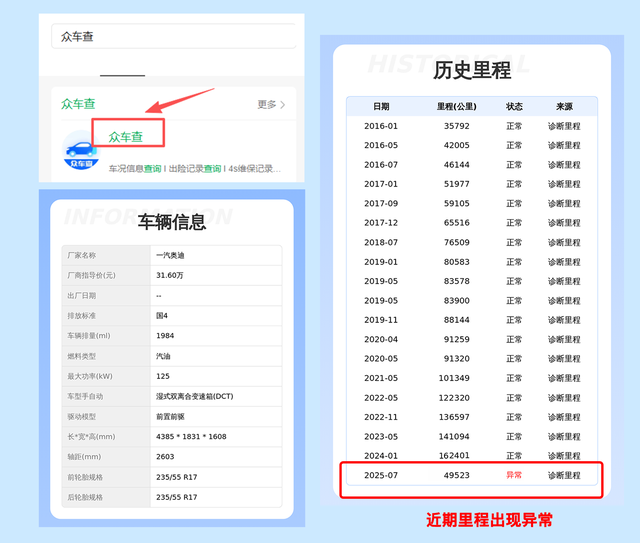Image resolution: width=640 pixels, height=543 pixels.
Task: Click the search box containing 众车查
Action: coord(173,36)
